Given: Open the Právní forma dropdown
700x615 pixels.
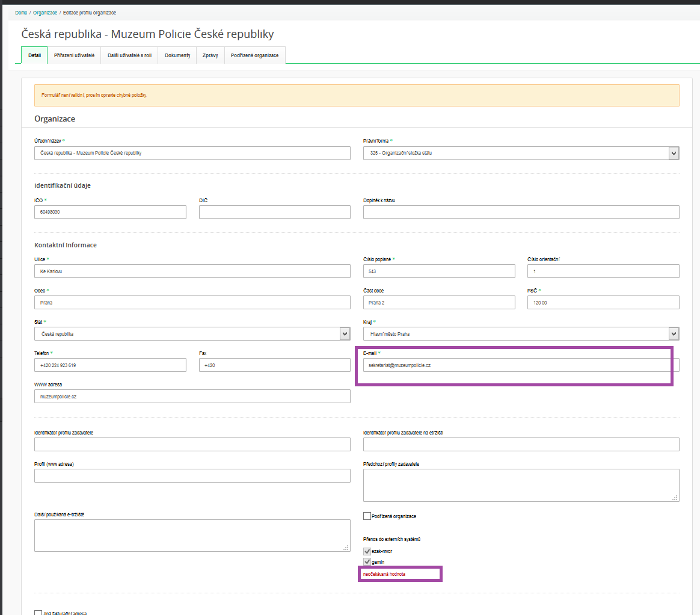Looking at the screenshot, I should coord(674,153).
